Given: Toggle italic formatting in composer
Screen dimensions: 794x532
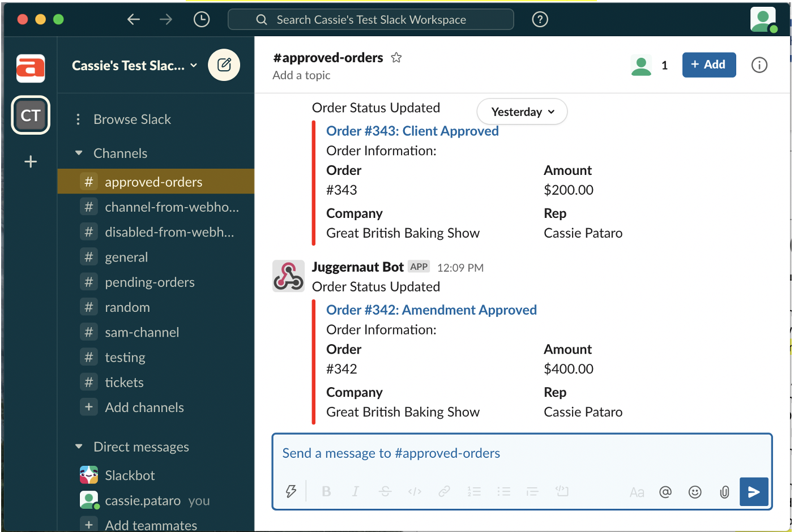Looking at the screenshot, I should (x=356, y=491).
